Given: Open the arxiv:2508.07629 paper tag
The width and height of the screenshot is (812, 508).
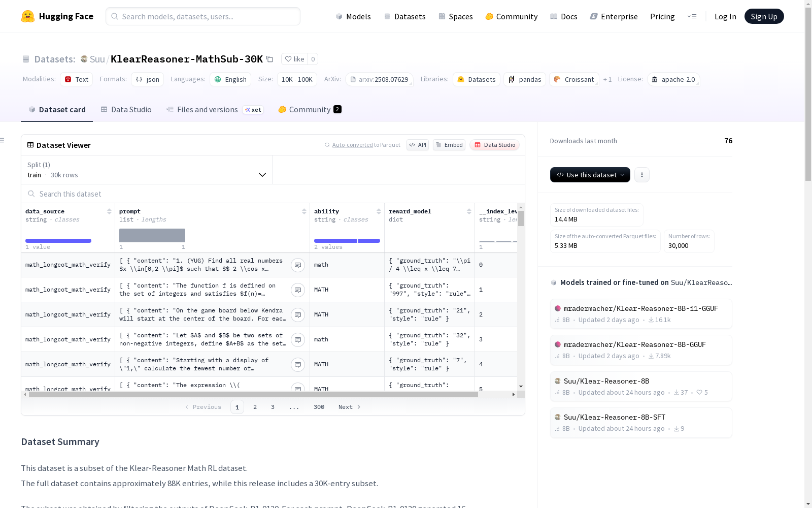Looking at the screenshot, I should click(379, 79).
